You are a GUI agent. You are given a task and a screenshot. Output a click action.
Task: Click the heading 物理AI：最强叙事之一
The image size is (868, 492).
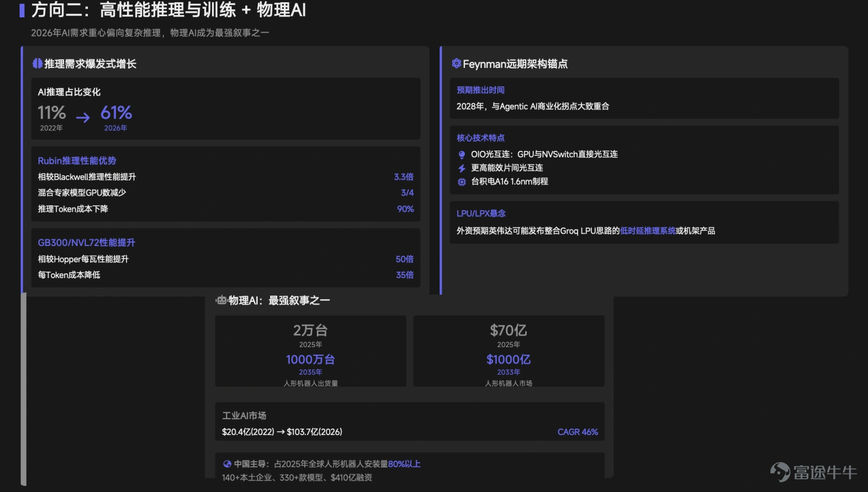279,300
